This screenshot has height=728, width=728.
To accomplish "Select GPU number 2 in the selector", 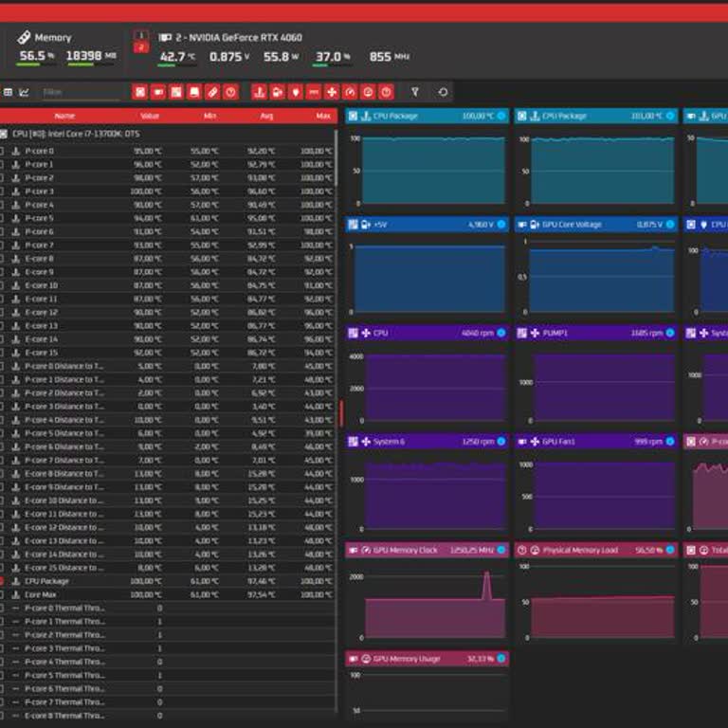I will [140, 46].
